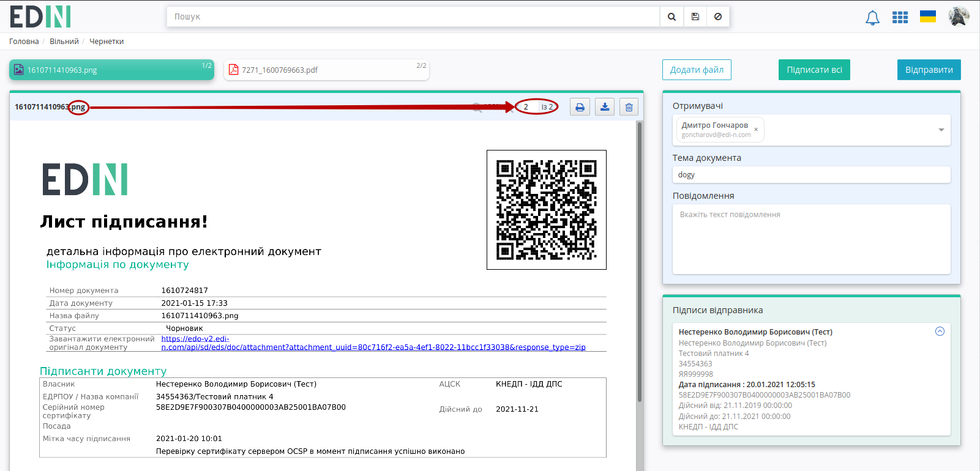The width and height of the screenshot is (980, 471).
Task: Click the EDIN logo in header
Action: (40, 17)
